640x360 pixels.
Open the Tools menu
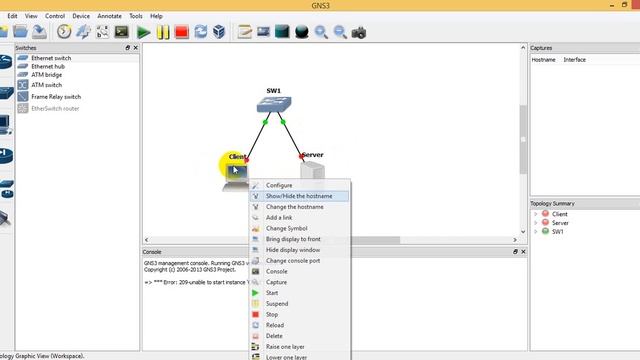click(136, 16)
